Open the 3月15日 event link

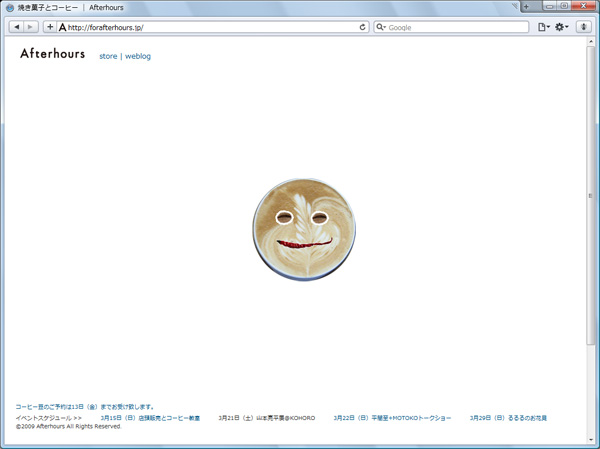click(150, 418)
